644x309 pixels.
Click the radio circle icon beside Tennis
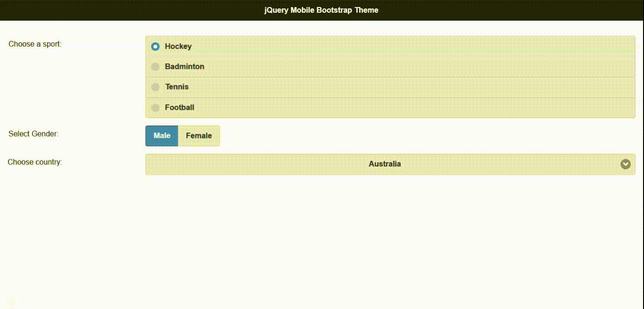155,87
